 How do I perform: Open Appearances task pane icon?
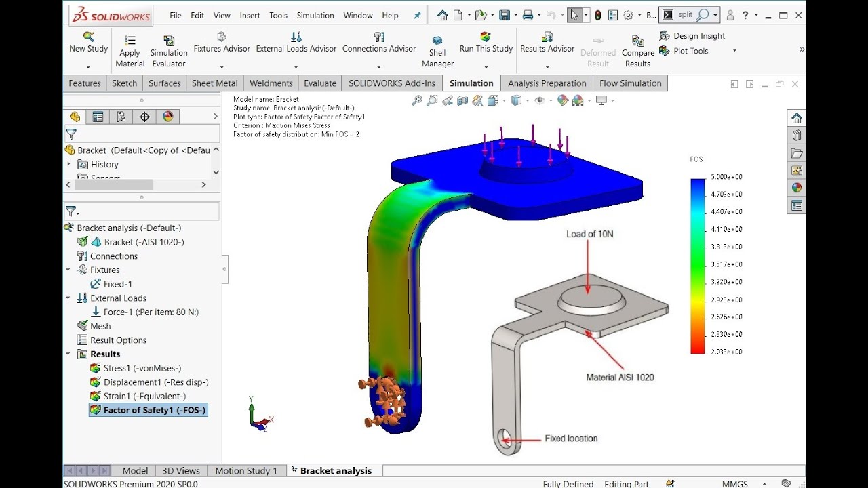coord(797,188)
